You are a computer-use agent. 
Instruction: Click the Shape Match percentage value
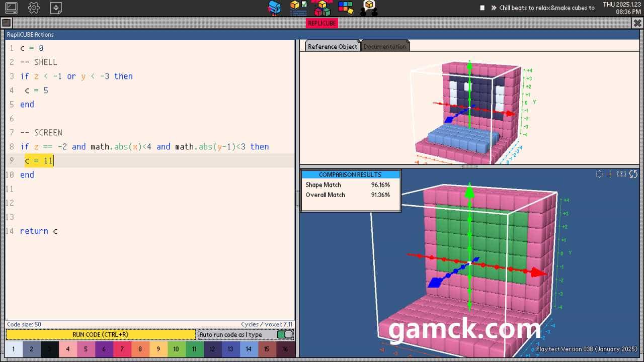[x=380, y=185]
